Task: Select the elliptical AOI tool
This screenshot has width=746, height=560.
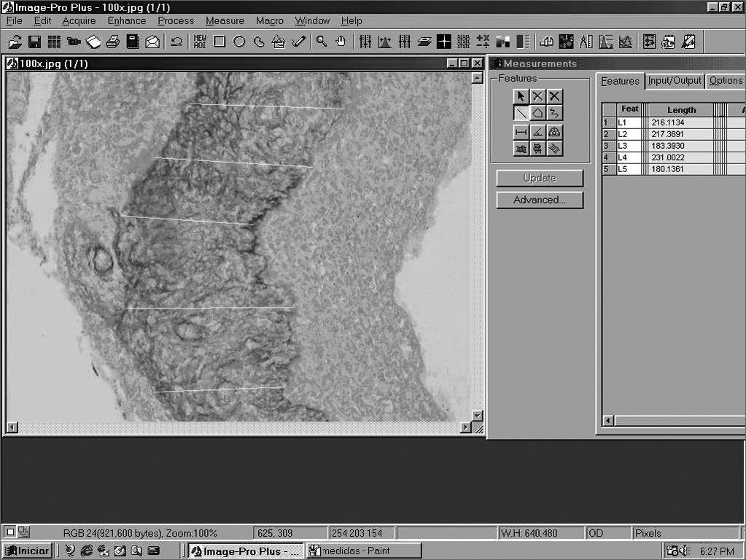Action: tap(239, 42)
